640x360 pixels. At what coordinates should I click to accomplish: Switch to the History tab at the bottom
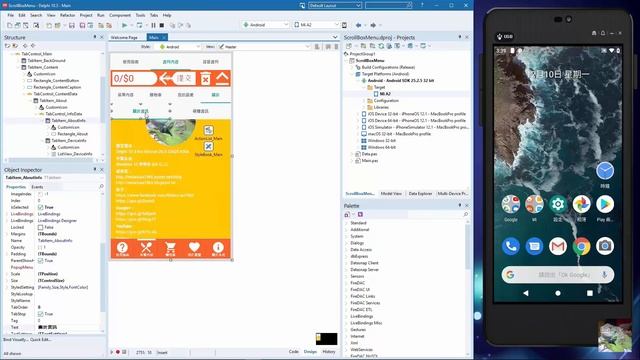pyautogui.click(x=329, y=351)
